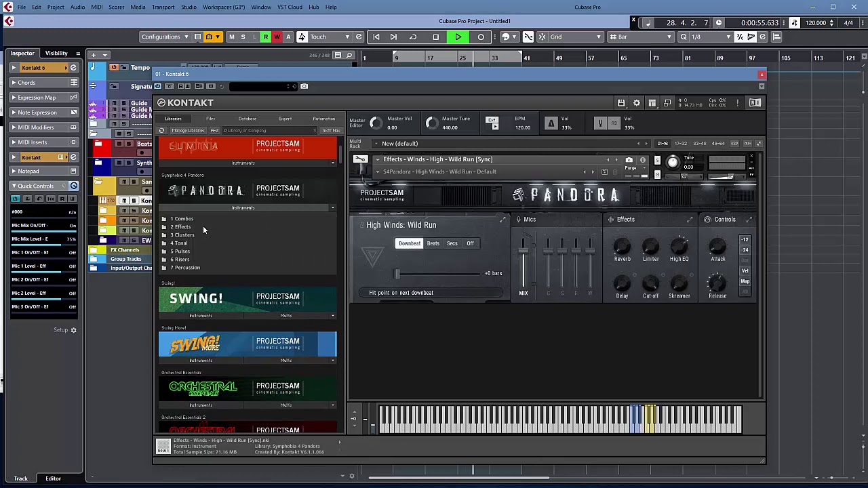Refresh the Kontakt library list
The width and height of the screenshot is (868, 488).
click(161, 130)
